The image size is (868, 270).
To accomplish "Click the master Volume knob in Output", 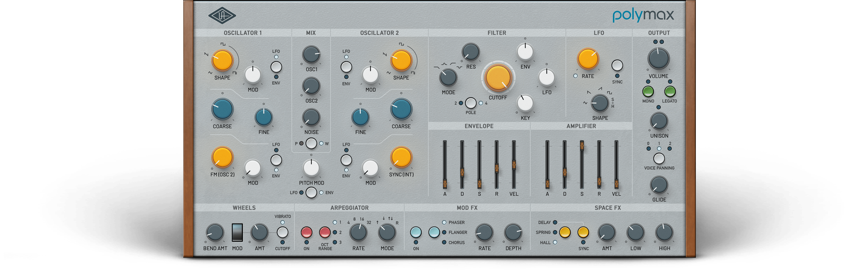I will [x=659, y=59].
